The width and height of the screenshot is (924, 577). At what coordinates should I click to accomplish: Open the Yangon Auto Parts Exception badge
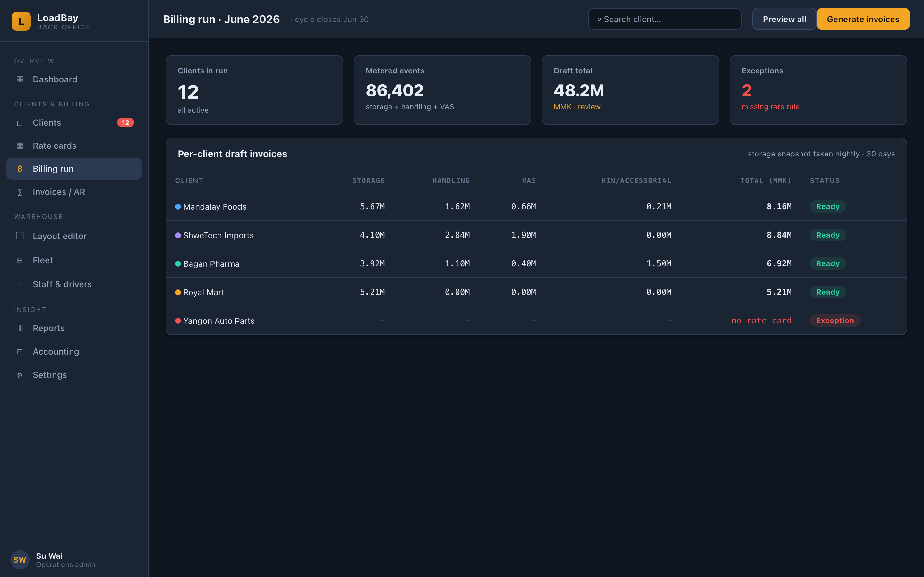pos(835,321)
